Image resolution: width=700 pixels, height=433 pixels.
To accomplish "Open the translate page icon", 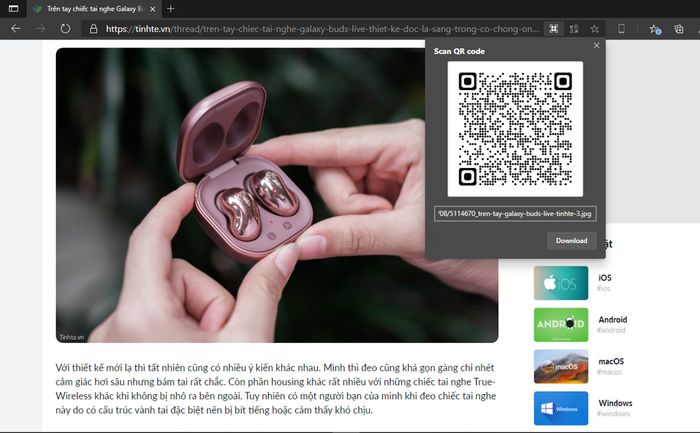I will (574, 29).
